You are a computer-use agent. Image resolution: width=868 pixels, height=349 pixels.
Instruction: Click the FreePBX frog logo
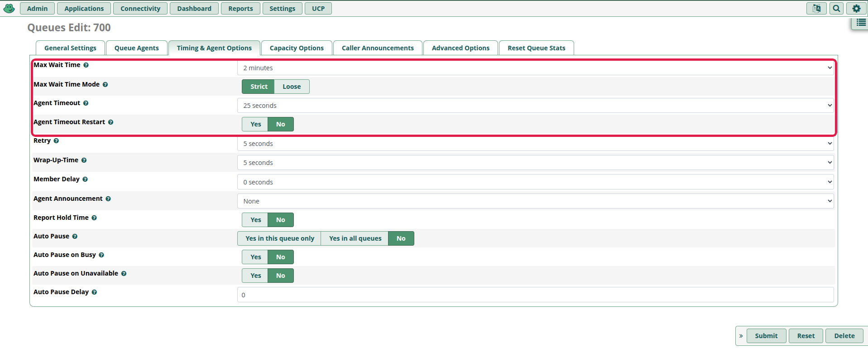tap(9, 8)
